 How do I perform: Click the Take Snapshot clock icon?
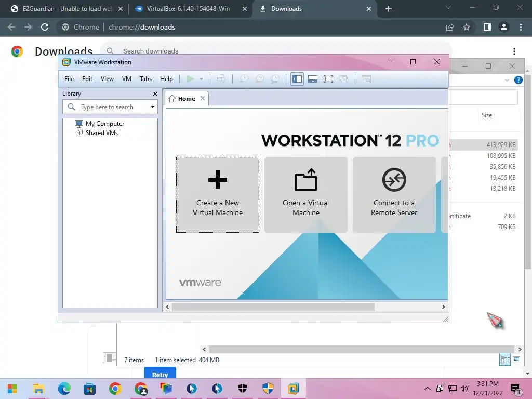(x=244, y=79)
